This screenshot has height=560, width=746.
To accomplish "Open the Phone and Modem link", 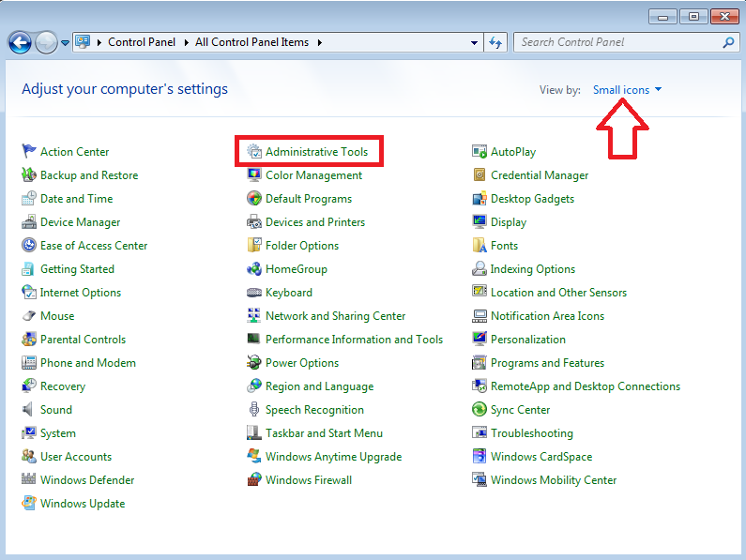I will click(88, 363).
